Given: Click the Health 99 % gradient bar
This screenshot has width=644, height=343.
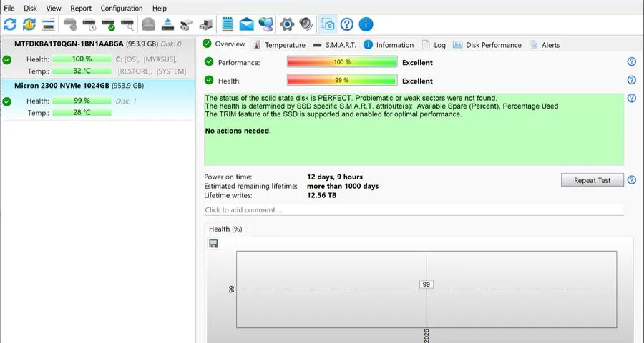Looking at the screenshot, I should click(342, 80).
